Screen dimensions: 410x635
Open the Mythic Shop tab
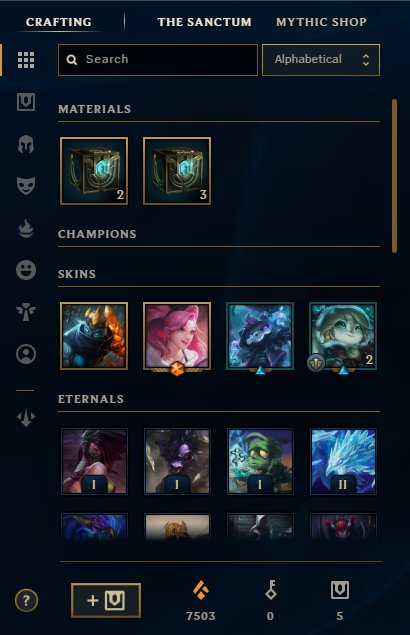coord(321,22)
